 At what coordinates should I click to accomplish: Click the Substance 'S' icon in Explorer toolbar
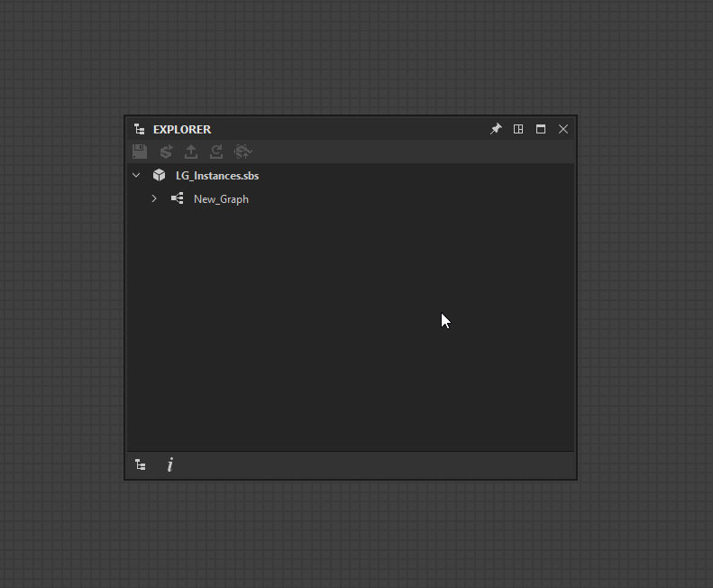[166, 152]
